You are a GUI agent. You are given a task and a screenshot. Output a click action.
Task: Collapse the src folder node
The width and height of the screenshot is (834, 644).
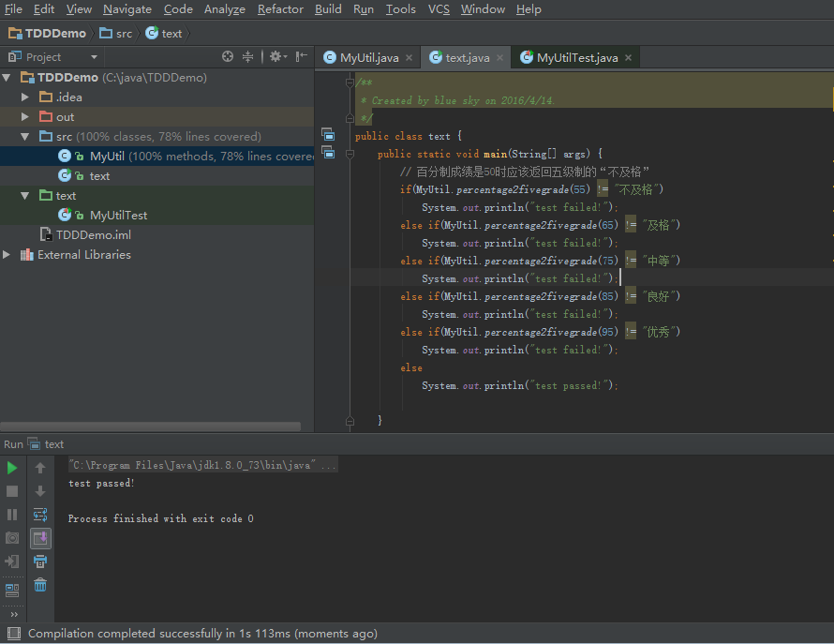click(24, 137)
